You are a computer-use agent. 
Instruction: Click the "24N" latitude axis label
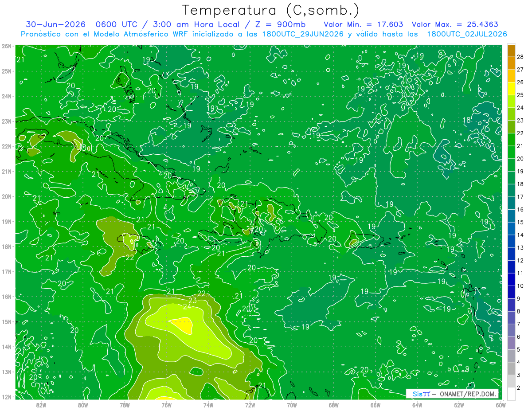point(7,96)
